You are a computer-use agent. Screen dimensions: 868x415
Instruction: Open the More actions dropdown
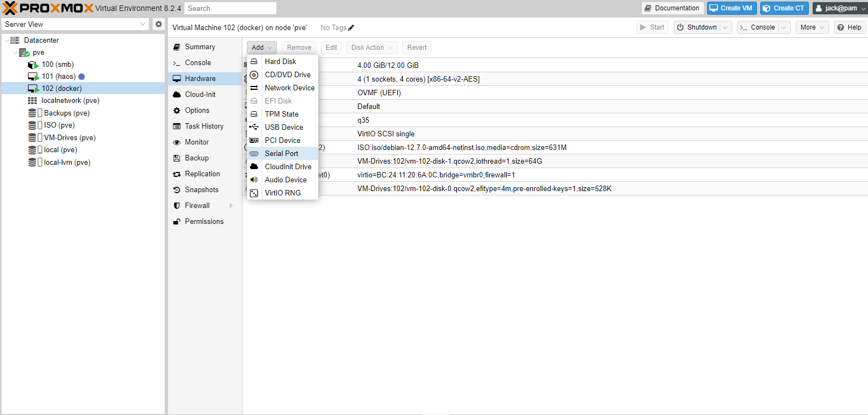click(812, 27)
